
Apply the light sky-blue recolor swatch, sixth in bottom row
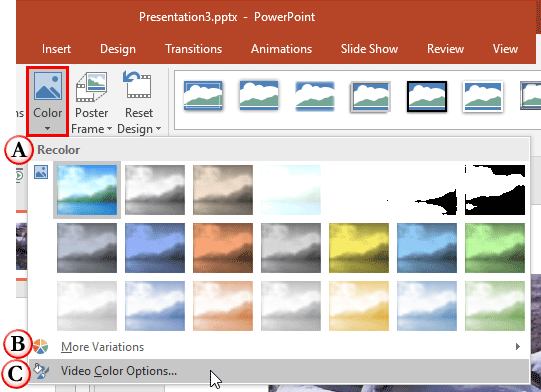[427, 306]
